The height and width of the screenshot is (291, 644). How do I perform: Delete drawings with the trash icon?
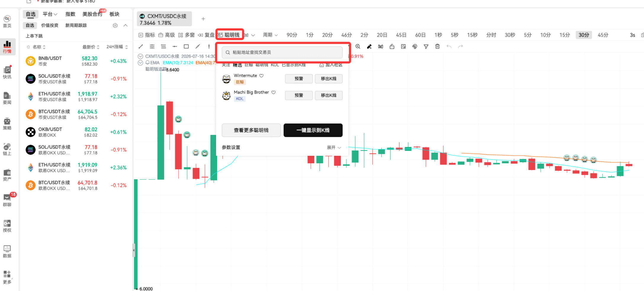pyautogui.click(x=438, y=46)
